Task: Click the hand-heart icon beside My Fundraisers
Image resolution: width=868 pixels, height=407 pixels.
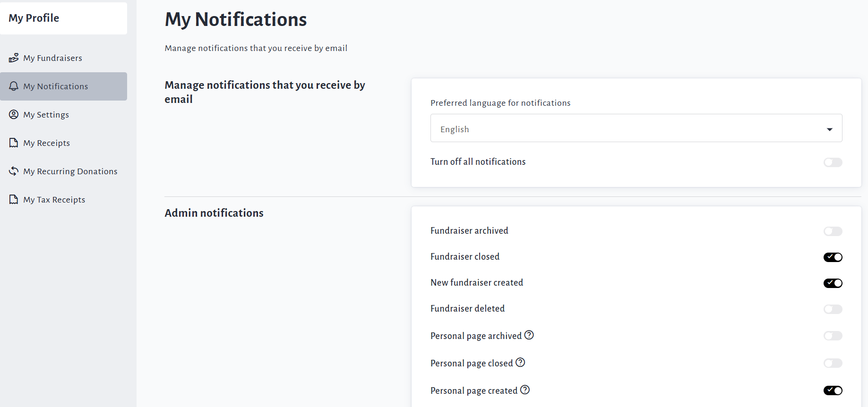Action: point(14,58)
